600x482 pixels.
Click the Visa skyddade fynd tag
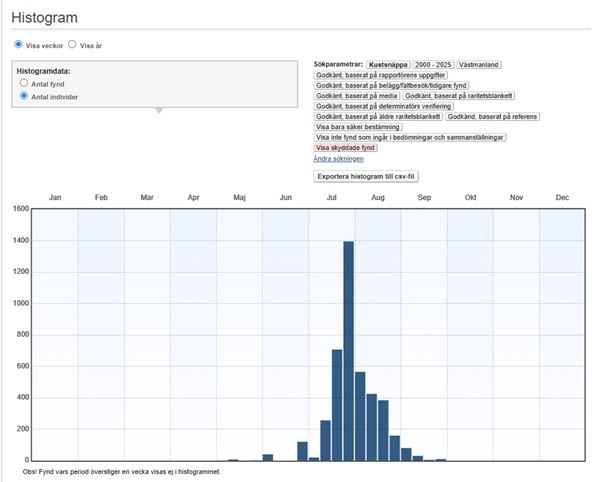(x=345, y=148)
